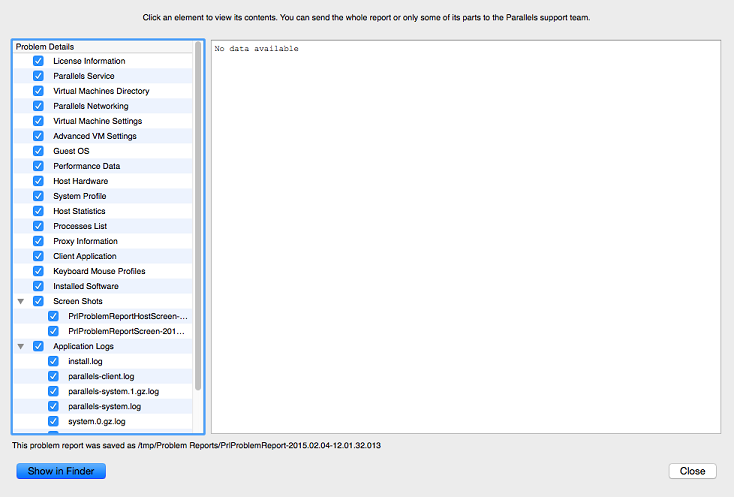Uncheck Keyboard Mouse Profiles checkbox
The image size is (734, 497).
coord(38,271)
